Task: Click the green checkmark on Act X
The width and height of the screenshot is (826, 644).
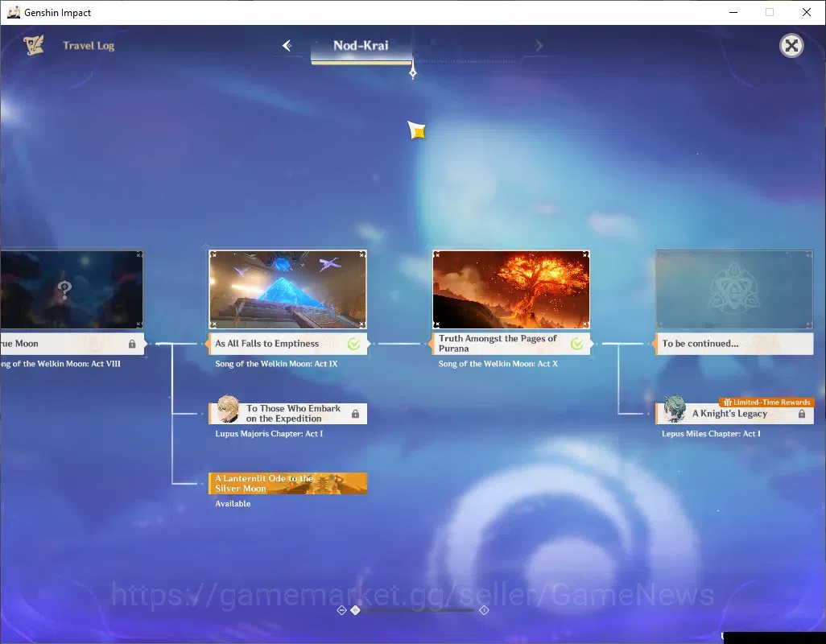Action: [576, 344]
